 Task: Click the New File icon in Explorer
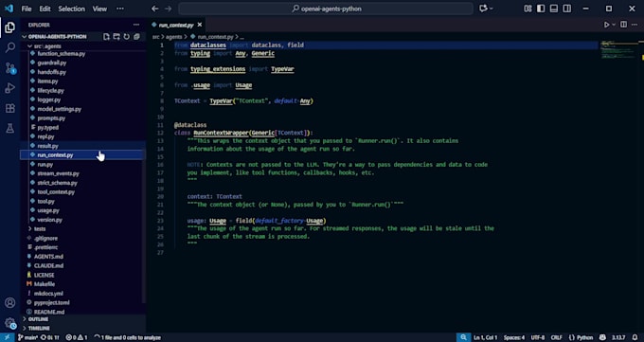tap(106, 37)
